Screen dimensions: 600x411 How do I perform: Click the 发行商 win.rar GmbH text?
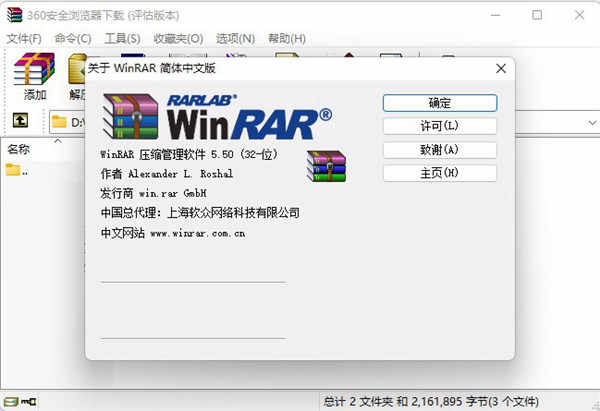[x=153, y=193]
